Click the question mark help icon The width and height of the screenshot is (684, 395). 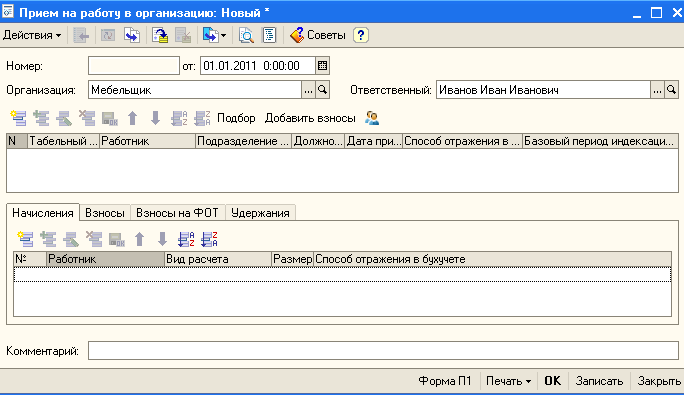click(x=361, y=35)
